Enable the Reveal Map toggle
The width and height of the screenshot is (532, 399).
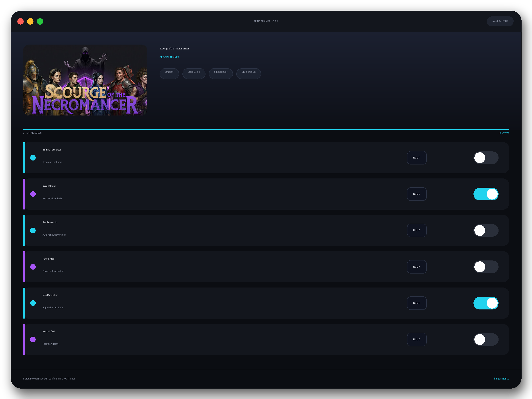(x=486, y=267)
